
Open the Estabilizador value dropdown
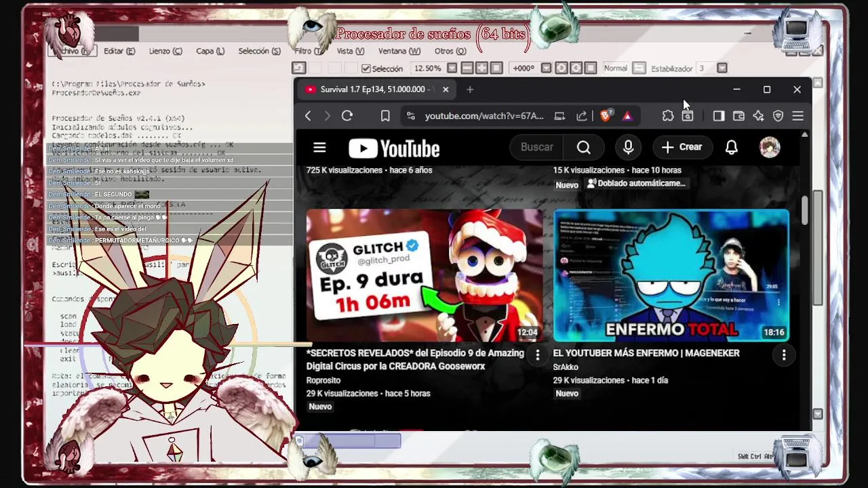(722, 68)
